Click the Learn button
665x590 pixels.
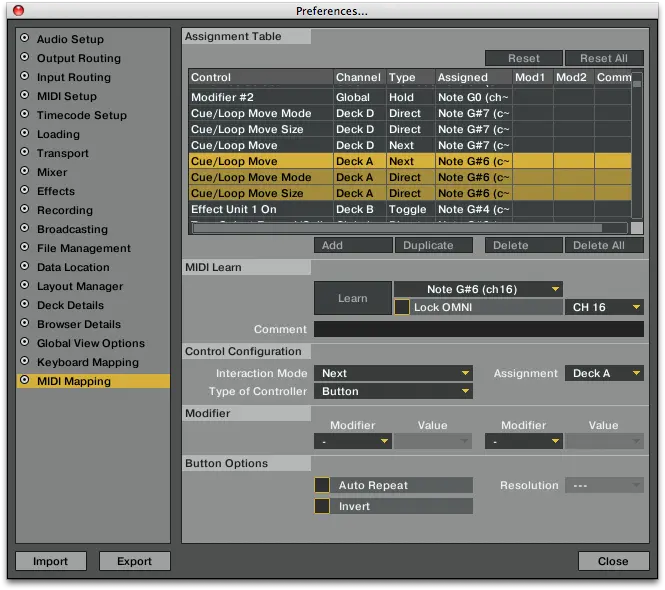tap(352, 298)
